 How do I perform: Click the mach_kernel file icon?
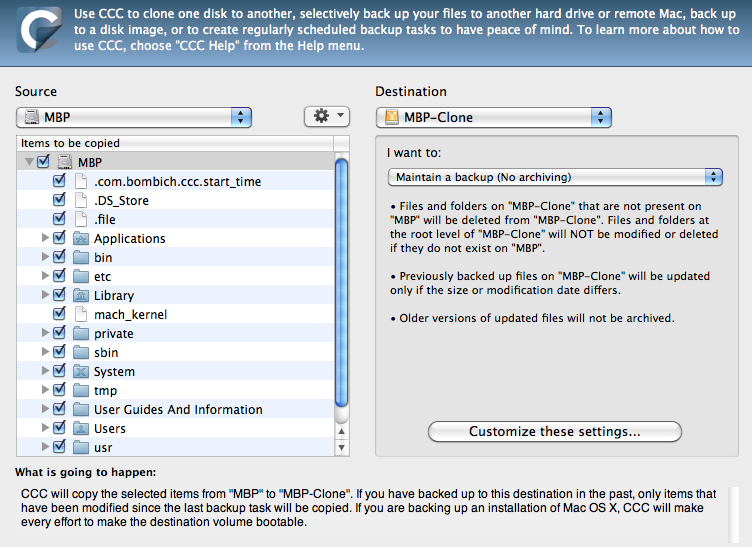[x=81, y=314]
